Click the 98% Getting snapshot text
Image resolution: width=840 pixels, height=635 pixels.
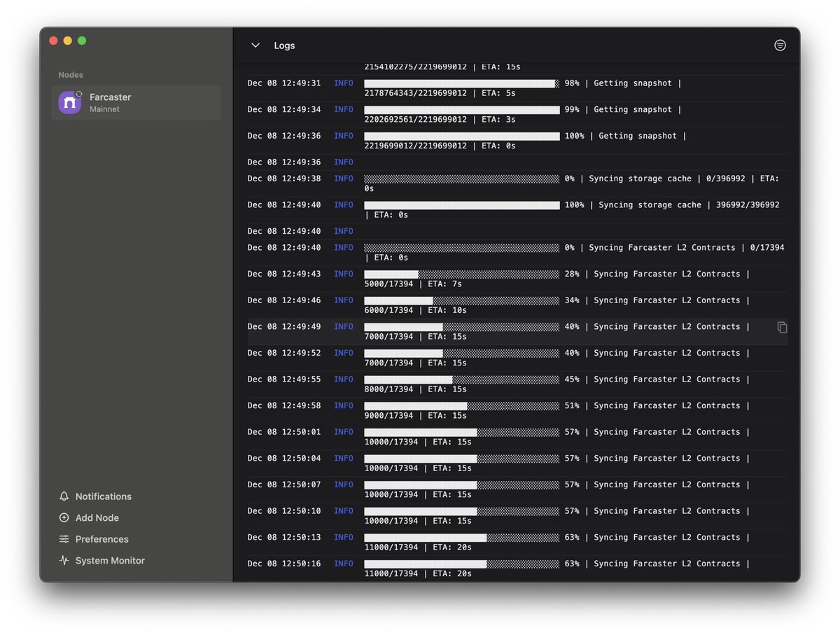[623, 83]
